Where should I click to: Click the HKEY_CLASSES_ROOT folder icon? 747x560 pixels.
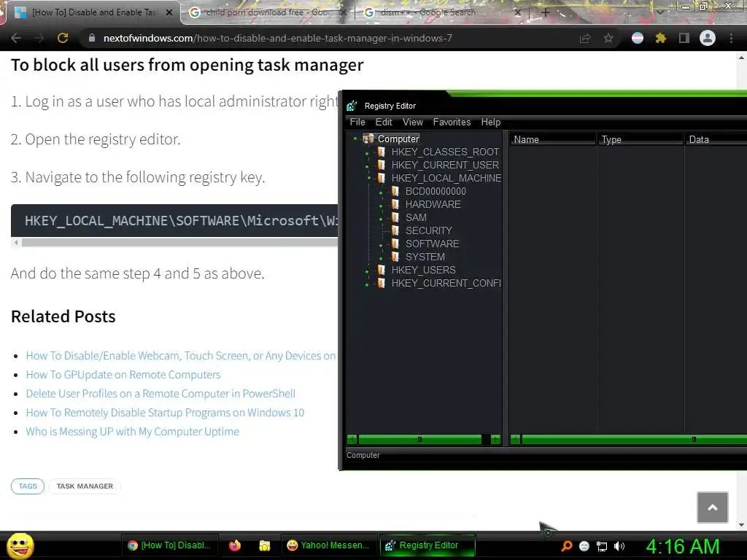pyautogui.click(x=381, y=152)
